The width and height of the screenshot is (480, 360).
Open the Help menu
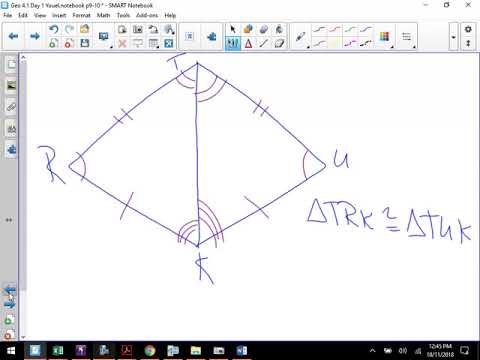pyautogui.click(x=170, y=15)
